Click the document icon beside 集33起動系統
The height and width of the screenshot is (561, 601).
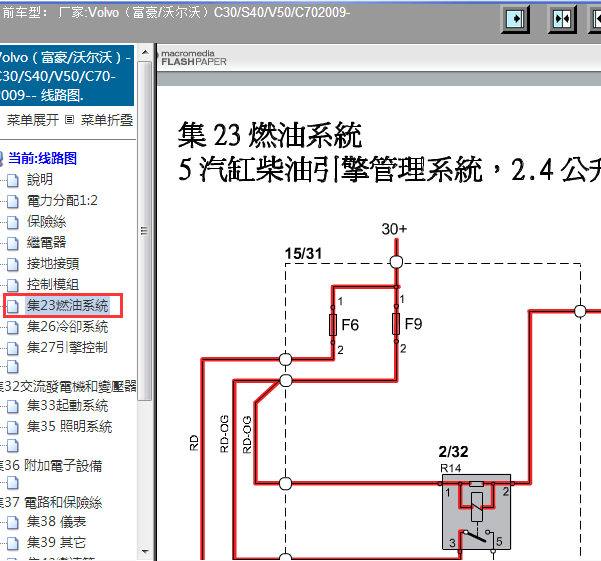[x=13, y=406]
